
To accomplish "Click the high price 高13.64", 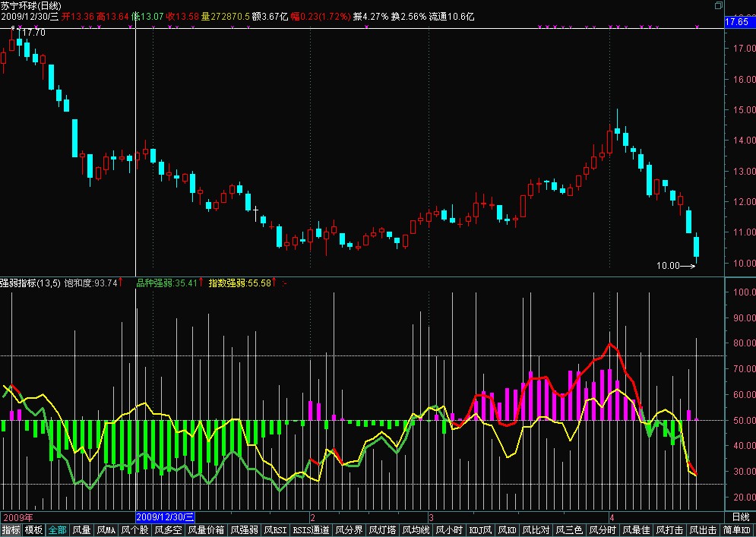I will 112,17.
